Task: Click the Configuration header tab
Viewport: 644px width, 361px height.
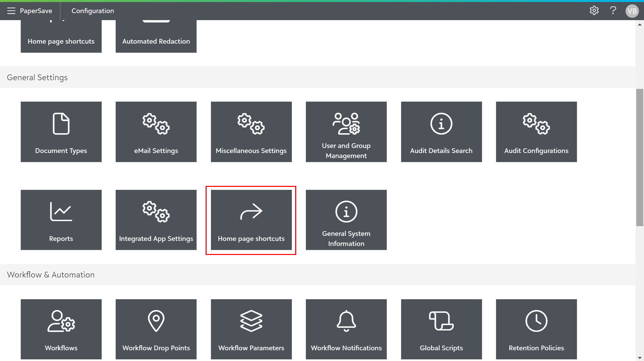Action: coord(93,11)
